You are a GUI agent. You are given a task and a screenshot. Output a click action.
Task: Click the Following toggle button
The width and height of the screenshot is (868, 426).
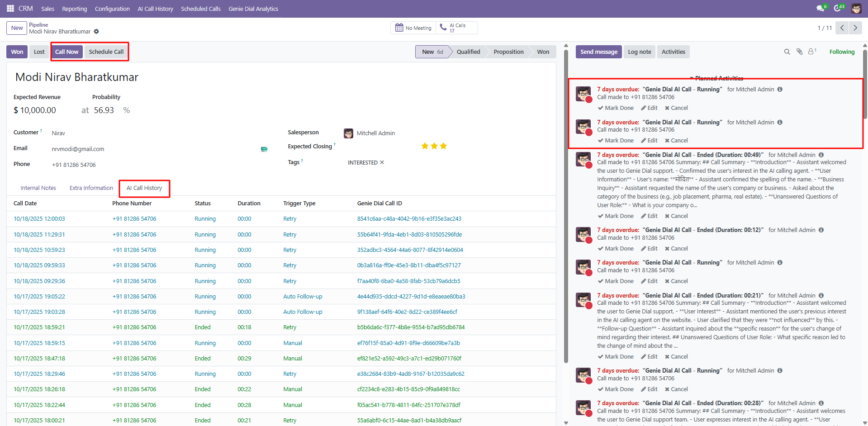tap(842, 52)
